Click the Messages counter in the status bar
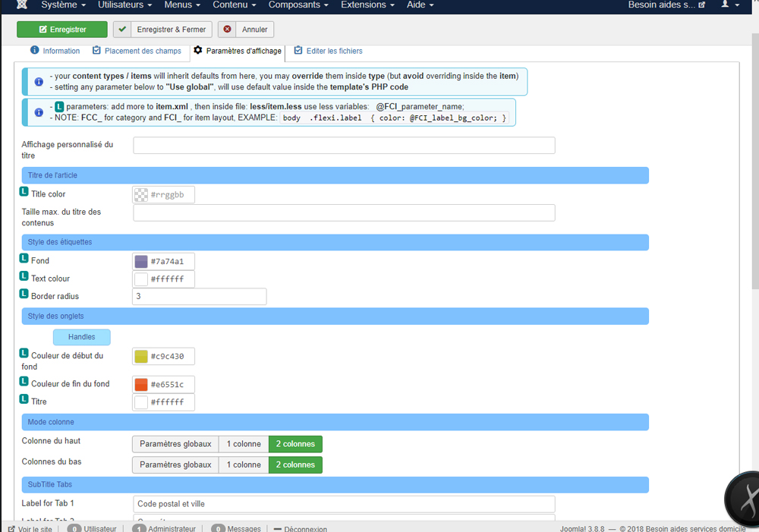 pos(236,529)
